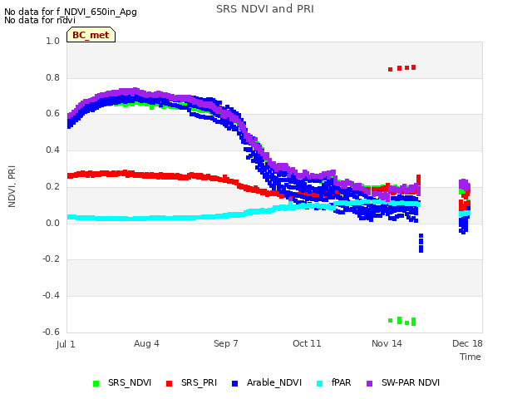Select the SRS_PRI legend label
Screen dimensions: 532x399
click(199, 382)
